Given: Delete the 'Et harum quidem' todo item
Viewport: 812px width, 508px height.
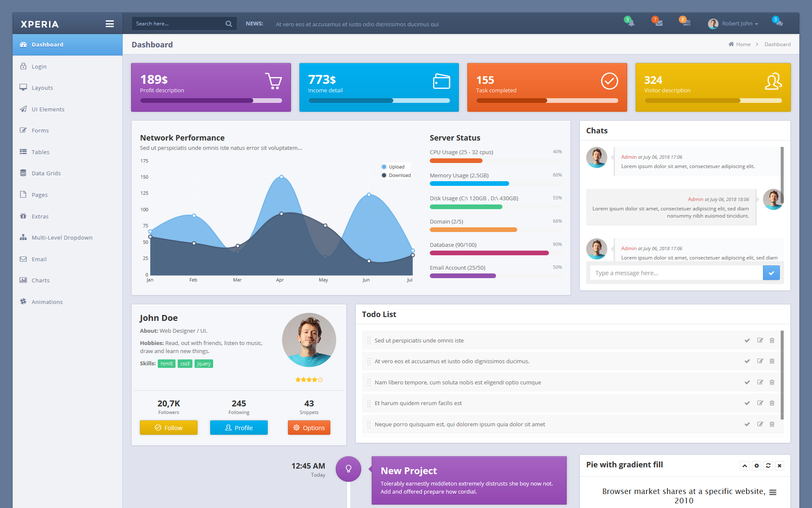Looking at the screenshot, I should [x=772, y=403].
